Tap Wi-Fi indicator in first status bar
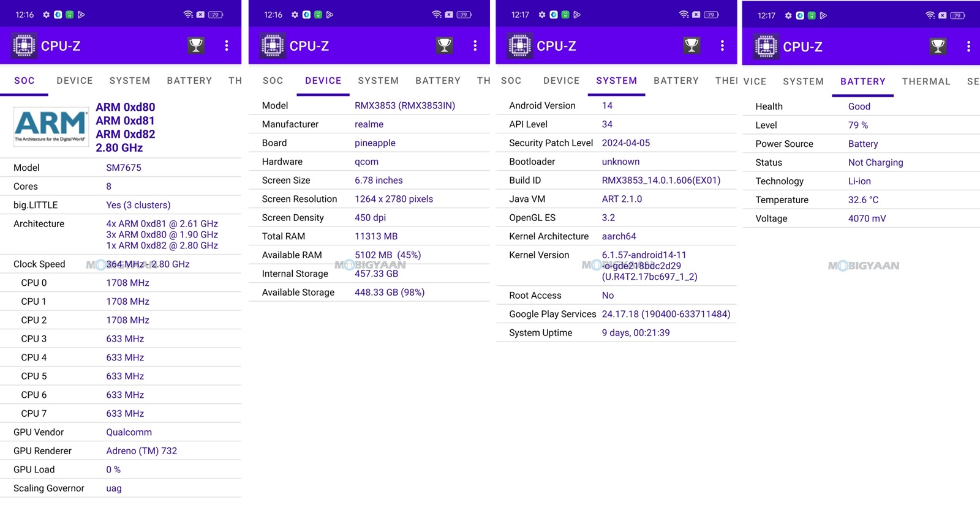980x530 pixels. pos(188,15)
